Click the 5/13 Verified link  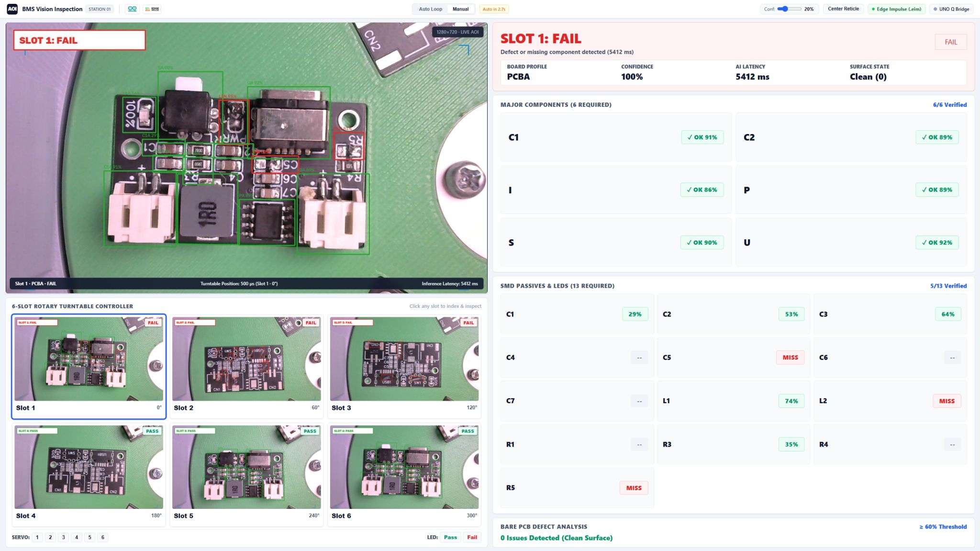948,286
